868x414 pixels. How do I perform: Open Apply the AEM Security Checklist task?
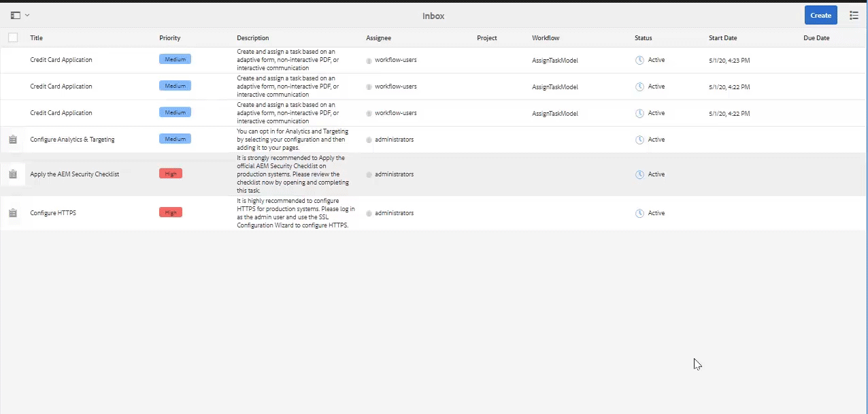(x=75, y=174)
